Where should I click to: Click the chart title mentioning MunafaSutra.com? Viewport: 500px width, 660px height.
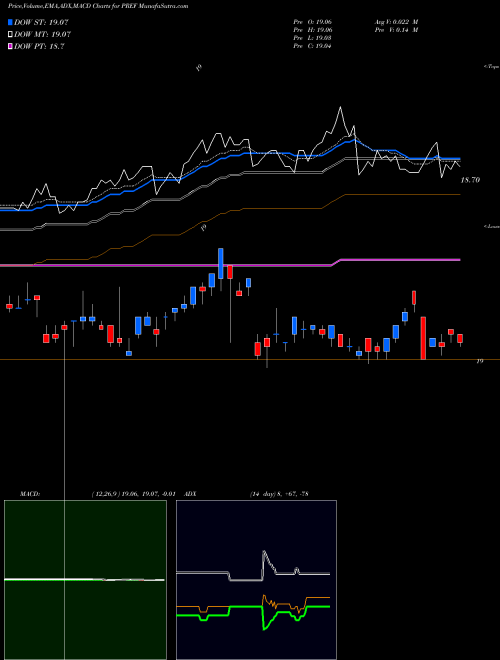click(98, 6)
